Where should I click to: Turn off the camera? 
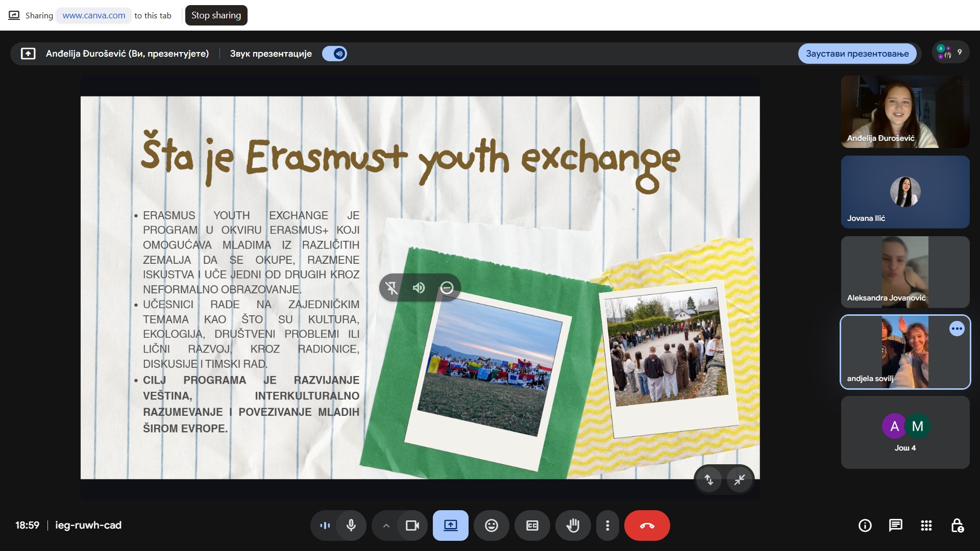pyautogui.click(x=412, y=525)
